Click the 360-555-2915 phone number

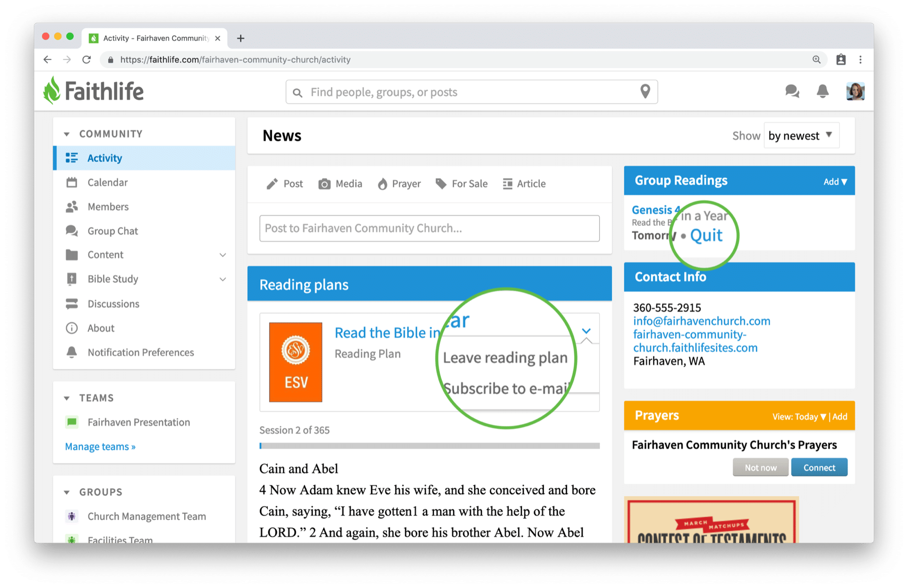point(667,308)
